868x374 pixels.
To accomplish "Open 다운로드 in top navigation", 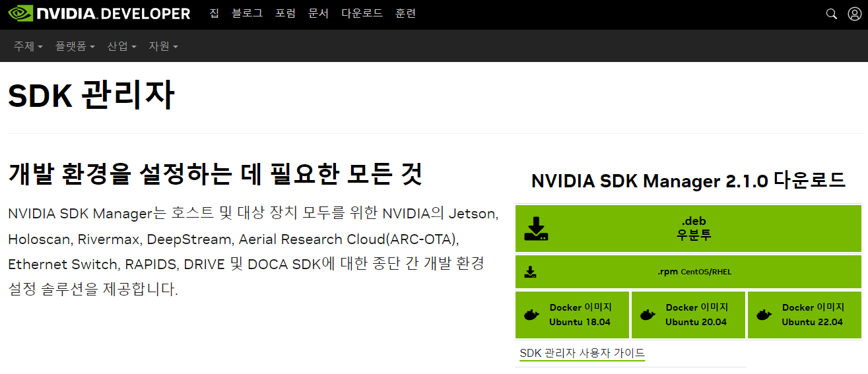I will click(362, 13).
